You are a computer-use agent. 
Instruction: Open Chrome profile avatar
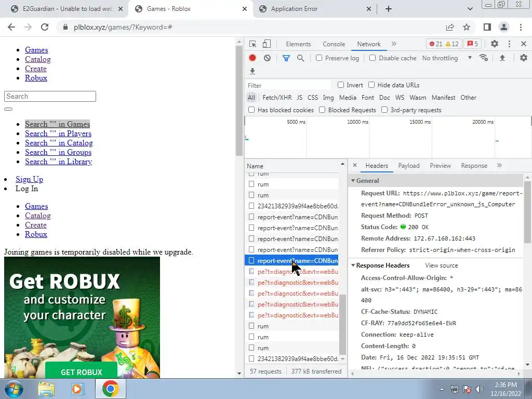coord(504,27)
